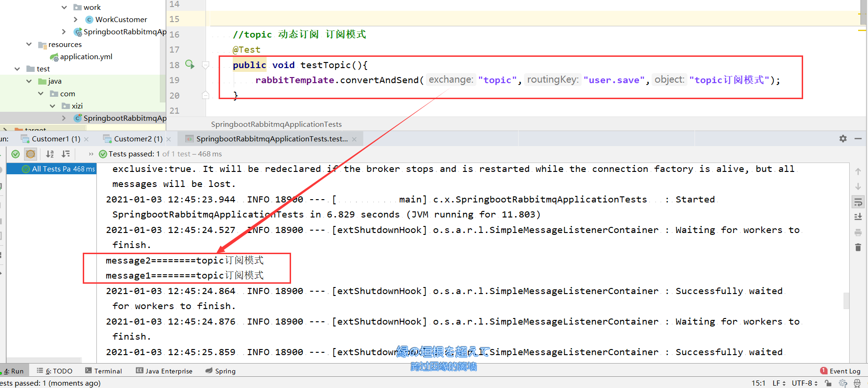
Task: Expand the WorkCustomer class node
Action: pyautogui.click(x=76, y=19)
